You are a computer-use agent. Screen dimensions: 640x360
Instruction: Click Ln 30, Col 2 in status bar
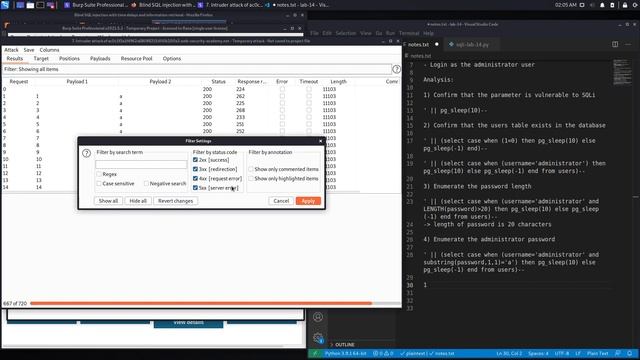tap(509, 353)
